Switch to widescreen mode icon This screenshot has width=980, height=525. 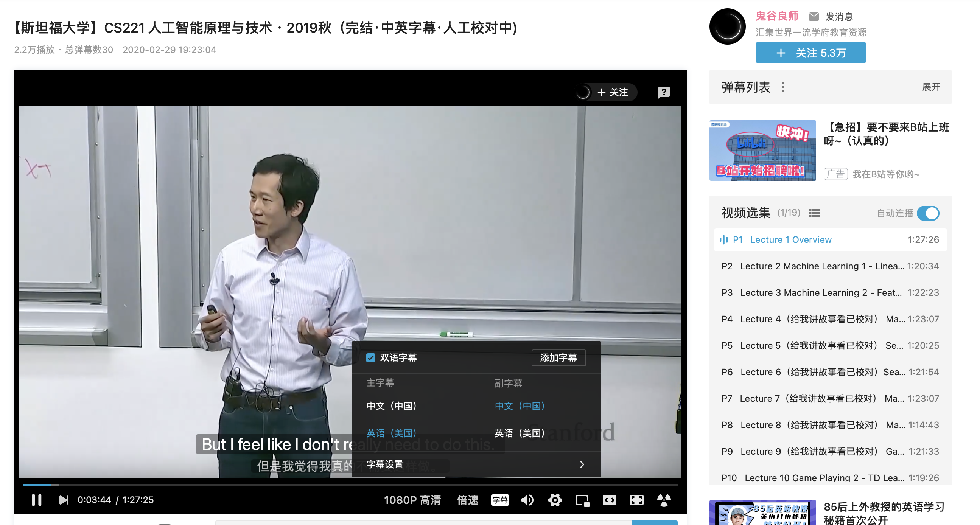click(x=609, y=500)
